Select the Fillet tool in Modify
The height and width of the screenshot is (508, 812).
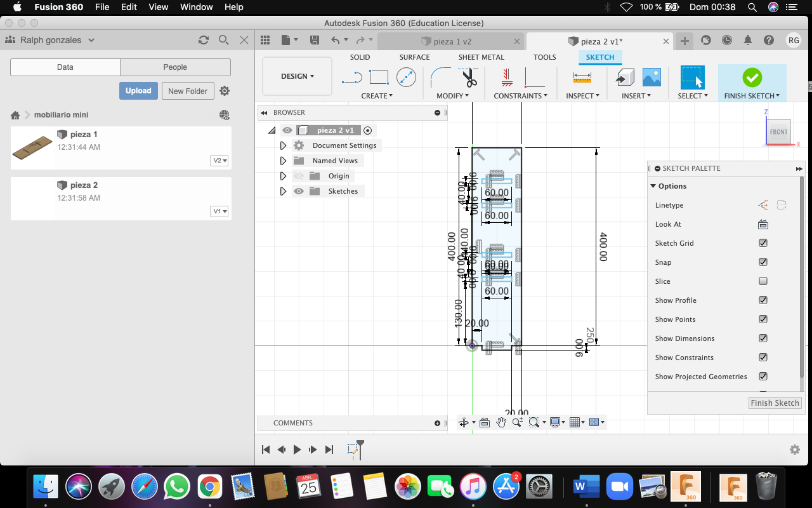(440, 78)
